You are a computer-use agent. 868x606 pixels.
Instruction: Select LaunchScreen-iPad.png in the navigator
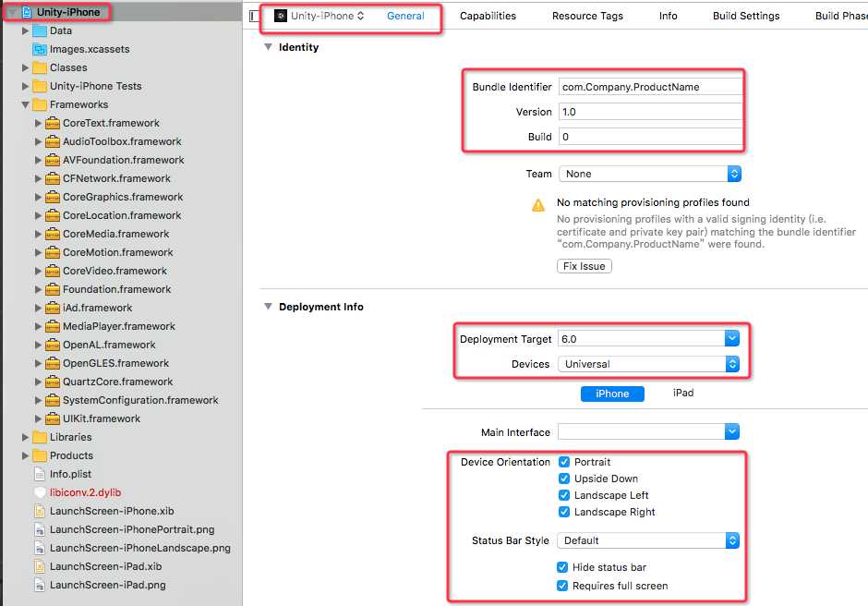pos(107,585)
